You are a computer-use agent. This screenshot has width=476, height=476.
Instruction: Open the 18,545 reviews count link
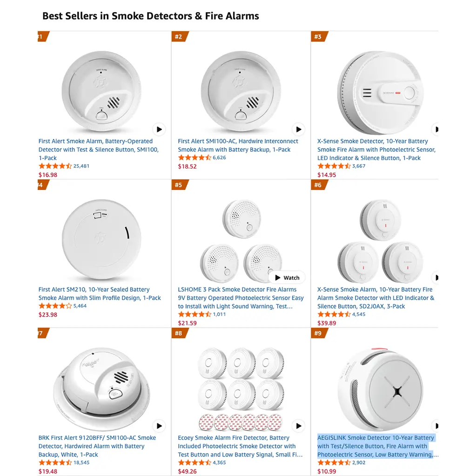click(81, 463)
